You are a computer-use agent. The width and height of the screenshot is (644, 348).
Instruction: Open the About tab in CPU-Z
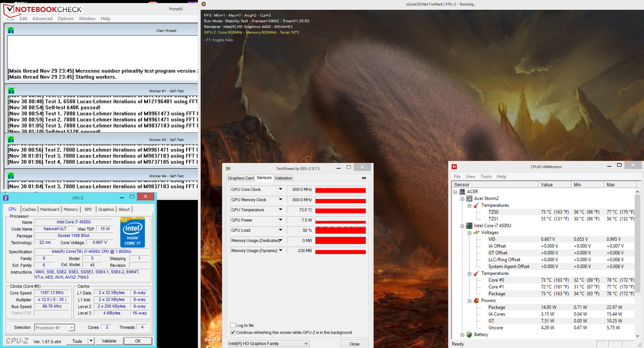coord(124,209)
